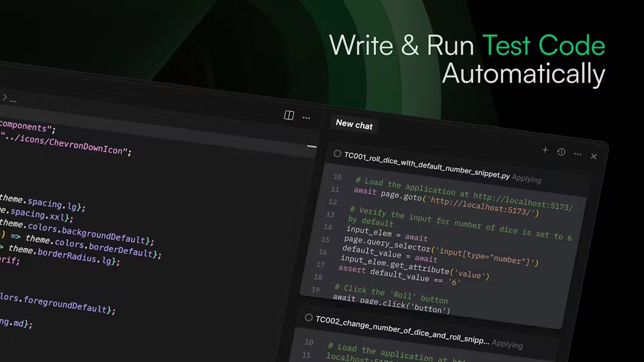This screenshot has width=644, height=362.
Task: Click the breadcrumb ellipsis above the editor
Action: (13, 100)
